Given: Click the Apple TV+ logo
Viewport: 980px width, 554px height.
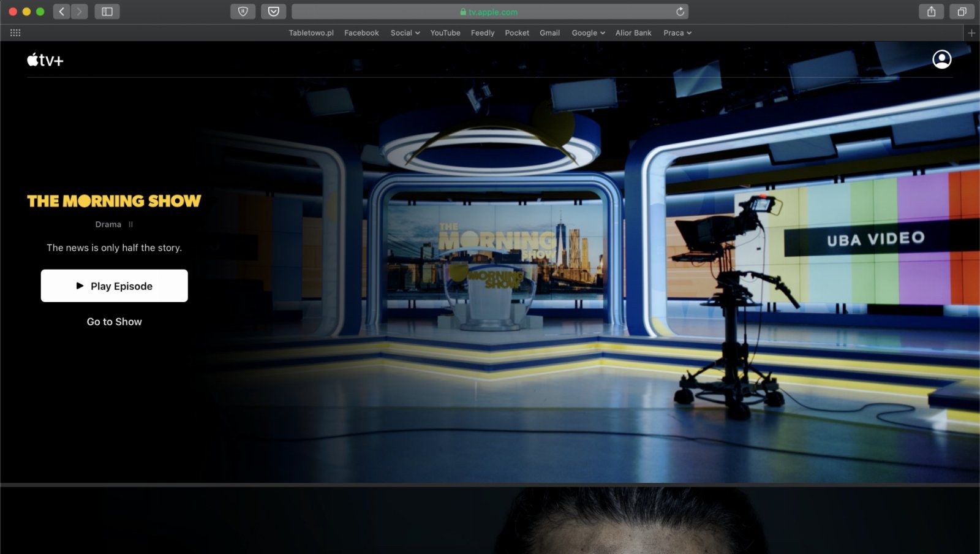Looking at the screenshot, I should (45, 59).
